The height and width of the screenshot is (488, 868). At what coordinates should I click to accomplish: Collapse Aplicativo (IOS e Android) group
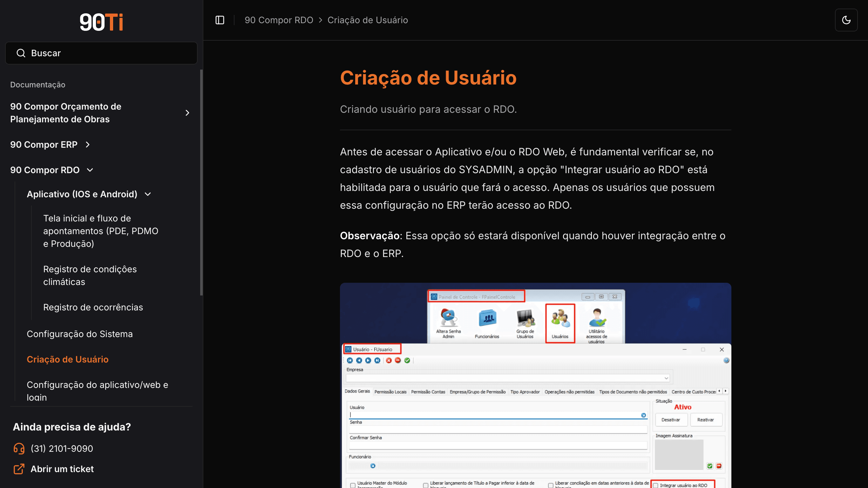89,194
